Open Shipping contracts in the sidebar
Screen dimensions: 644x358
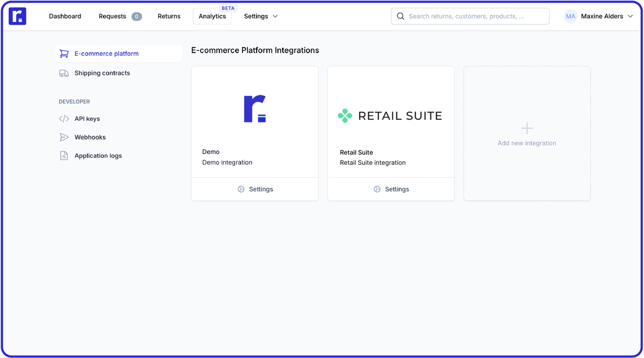(119, 73)
